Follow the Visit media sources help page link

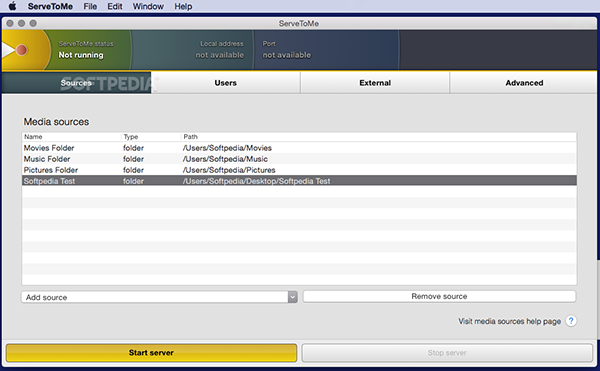(509, 321)
